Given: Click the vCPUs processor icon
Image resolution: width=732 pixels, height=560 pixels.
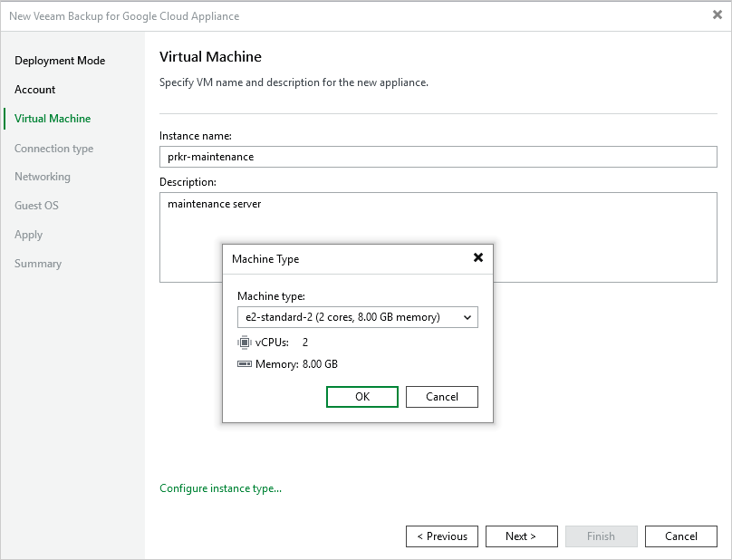Looking at the screenshot, I should click(245, 343).
